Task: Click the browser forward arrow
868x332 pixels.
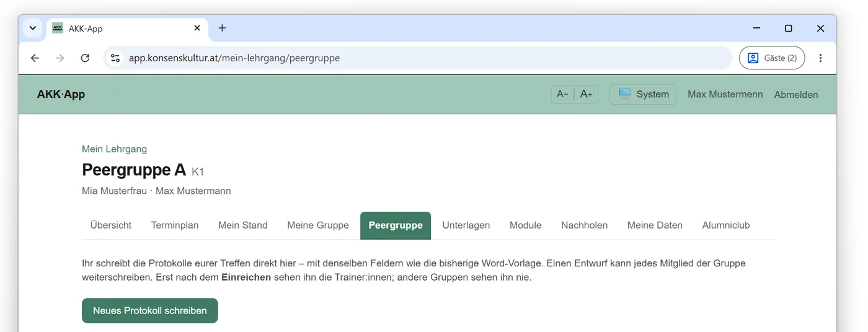Action: coord(60,58)
